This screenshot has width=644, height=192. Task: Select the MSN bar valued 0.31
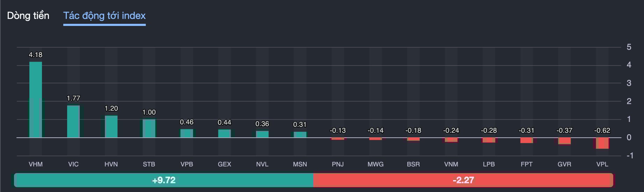coord(300,135)
